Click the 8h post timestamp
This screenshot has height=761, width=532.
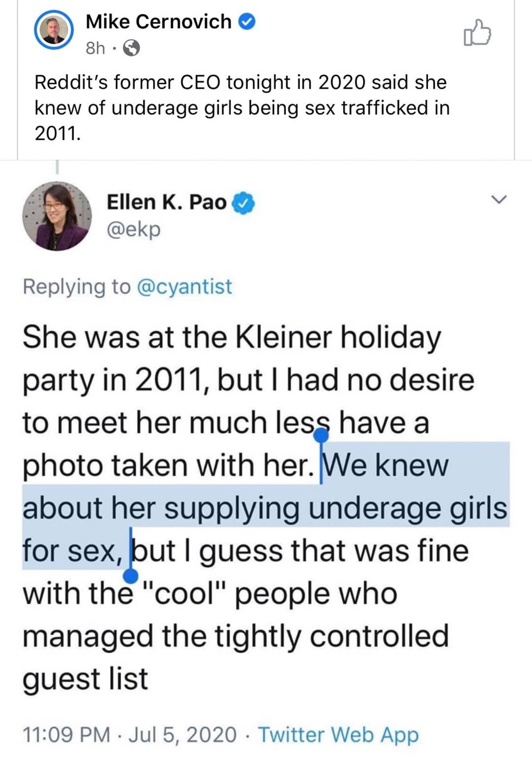(95, 48)
